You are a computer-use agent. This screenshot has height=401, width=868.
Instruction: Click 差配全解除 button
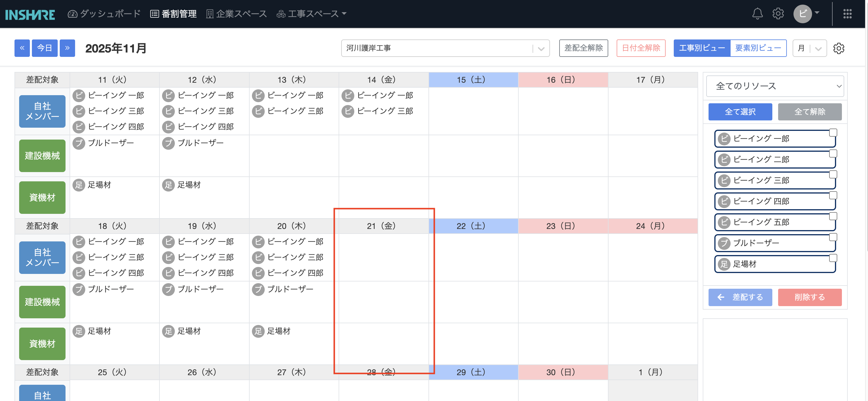(584, 48)
